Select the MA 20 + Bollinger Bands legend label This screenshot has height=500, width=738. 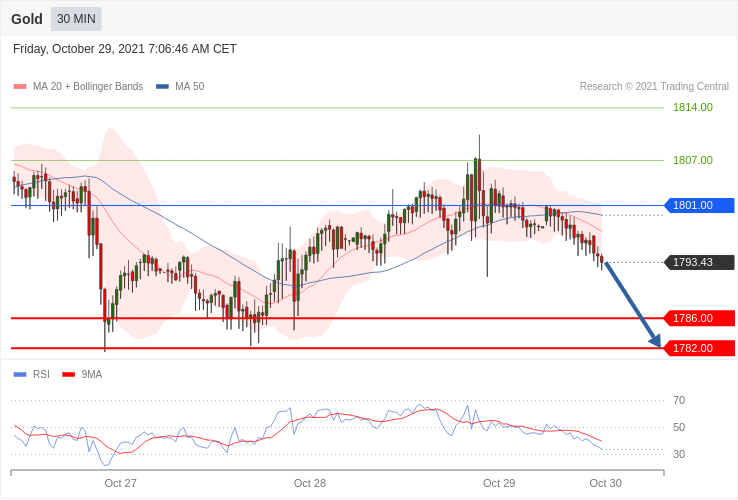click(x=88, y=87)
